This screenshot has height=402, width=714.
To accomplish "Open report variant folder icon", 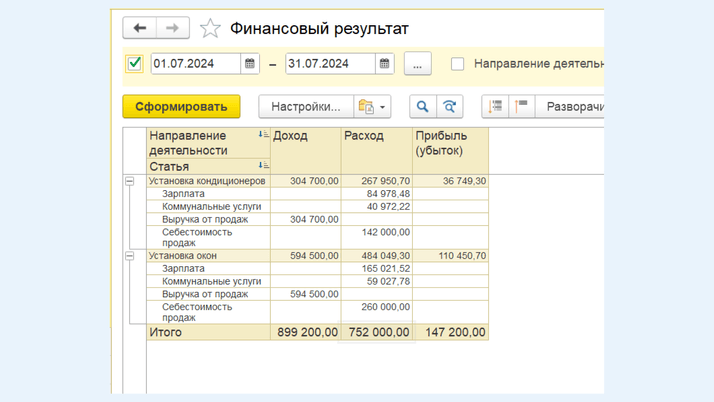I will coord(366,107).
